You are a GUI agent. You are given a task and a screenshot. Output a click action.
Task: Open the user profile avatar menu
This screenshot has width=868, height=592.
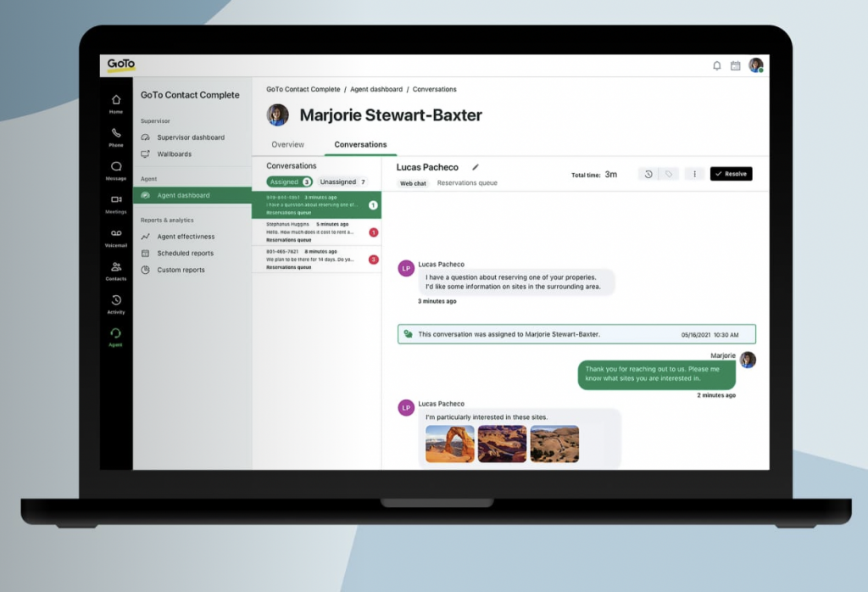755,65
